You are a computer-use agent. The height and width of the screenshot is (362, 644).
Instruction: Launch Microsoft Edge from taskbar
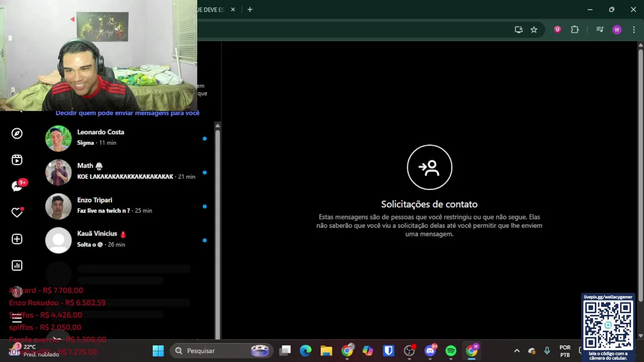(x=306, y=351)
